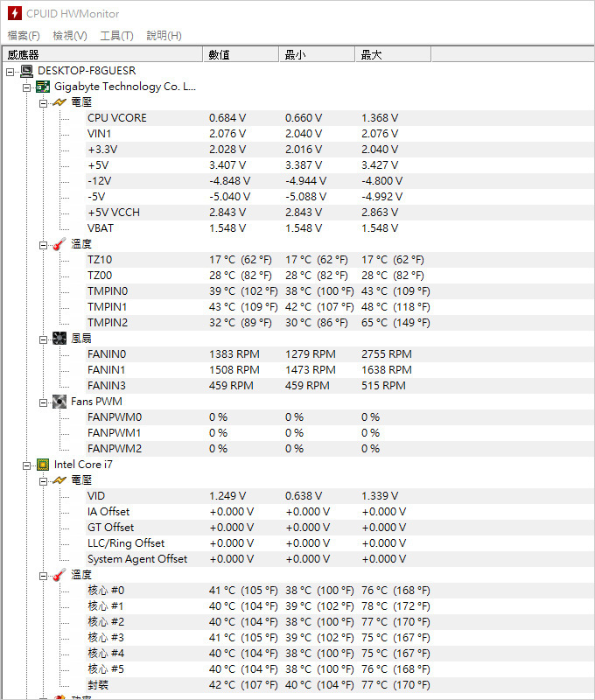The image size is (595, 700).
Task: Select the GT Offset row
Action: (x=339, y=528)
